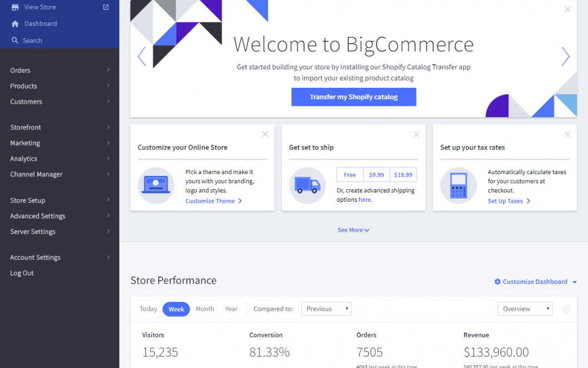Click the Visitors value 15,235
This screenshot has height=368, width=588.
point(160,352)
